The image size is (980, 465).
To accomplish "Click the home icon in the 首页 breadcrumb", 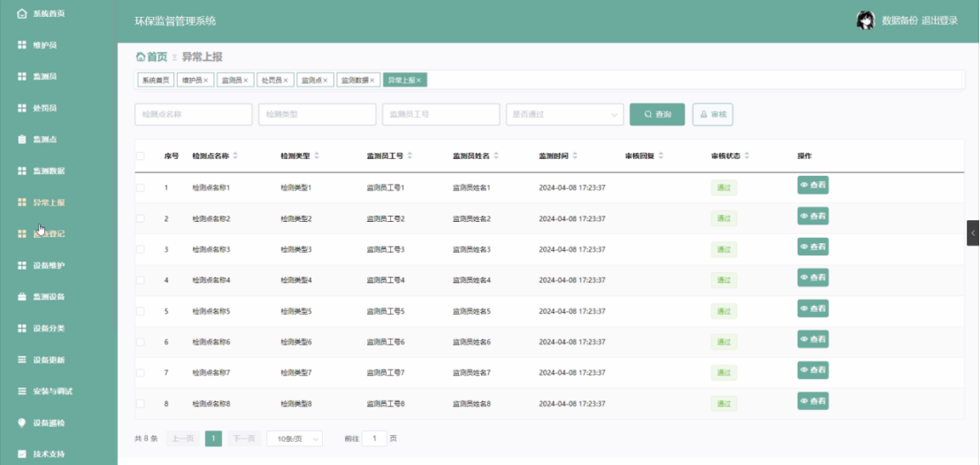I will point(141,57).
